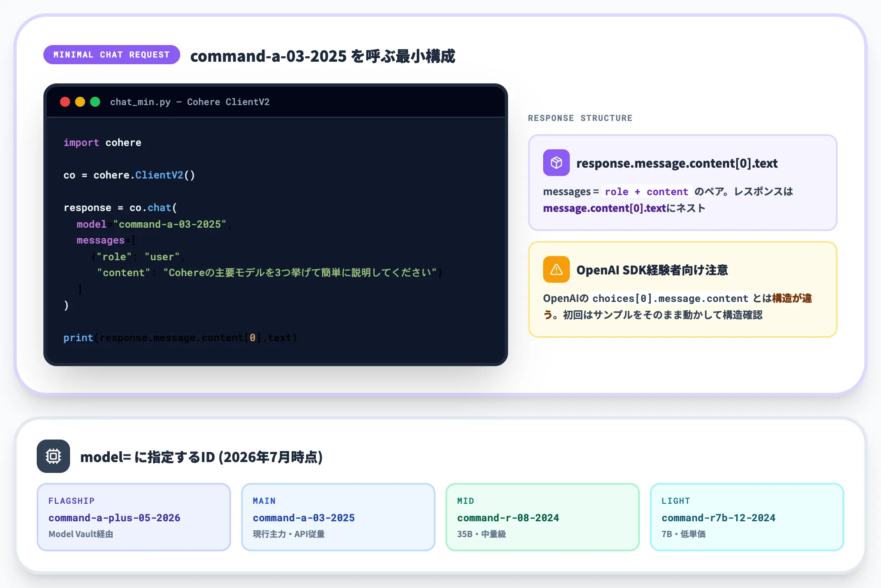The image size is (881, 588).
Task: Click the response.message.content[0].text card heading
Action: pyautogui.click(x=677, y=163)
